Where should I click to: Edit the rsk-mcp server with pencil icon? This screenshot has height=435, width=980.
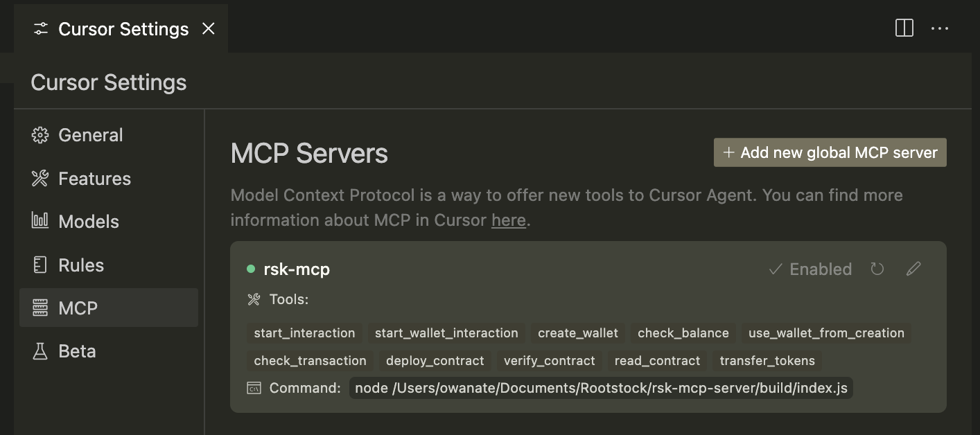click(913, 269)
